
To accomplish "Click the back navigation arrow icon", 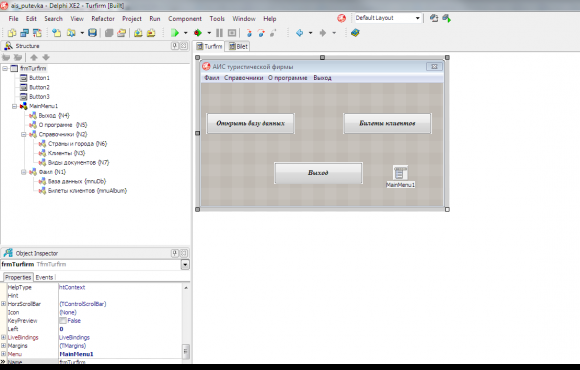I will (300, 33).
